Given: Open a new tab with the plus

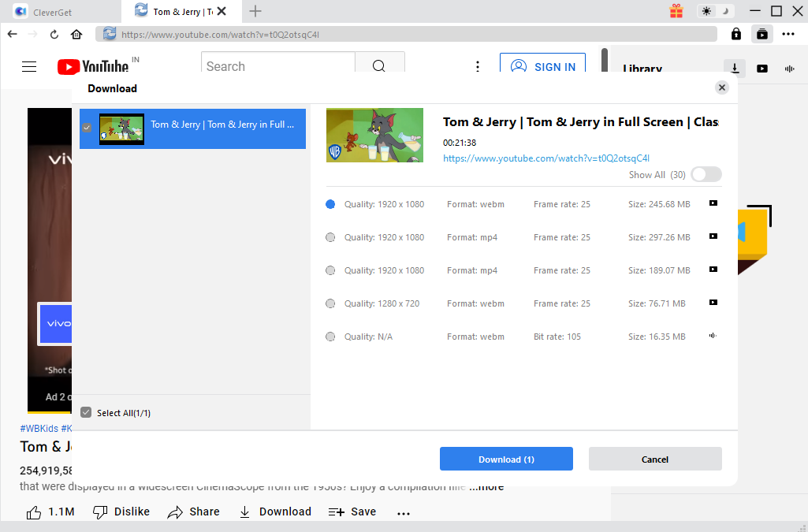Looking at the screenshot, I should click(x=255, y=11).
